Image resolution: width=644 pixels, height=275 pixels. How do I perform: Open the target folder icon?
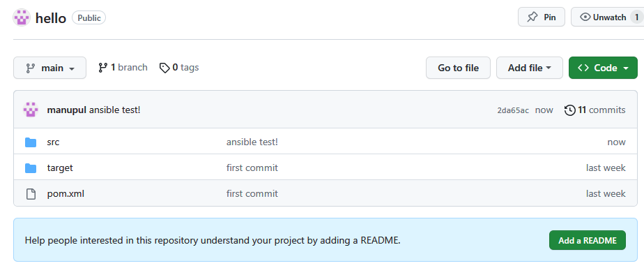31,168
